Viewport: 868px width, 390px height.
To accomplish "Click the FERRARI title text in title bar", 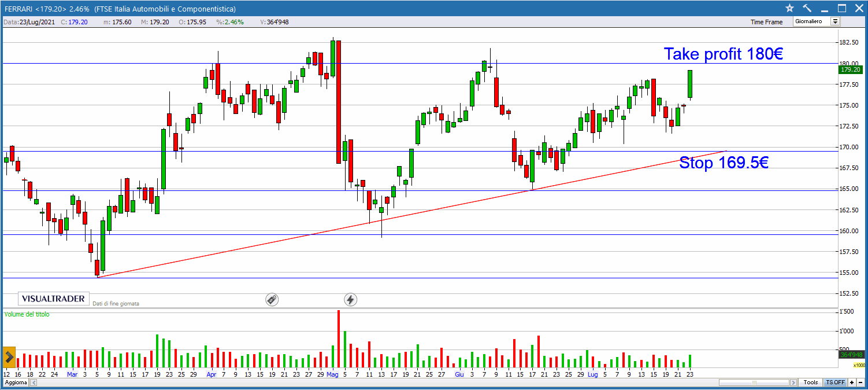I will pyautogui.click(x=18, y=9).
